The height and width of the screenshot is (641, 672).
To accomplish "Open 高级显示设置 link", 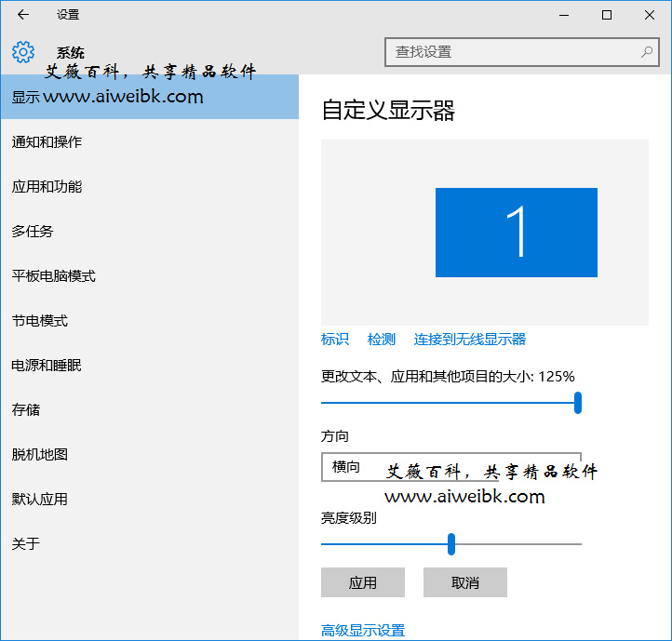I will click(363, 630).
